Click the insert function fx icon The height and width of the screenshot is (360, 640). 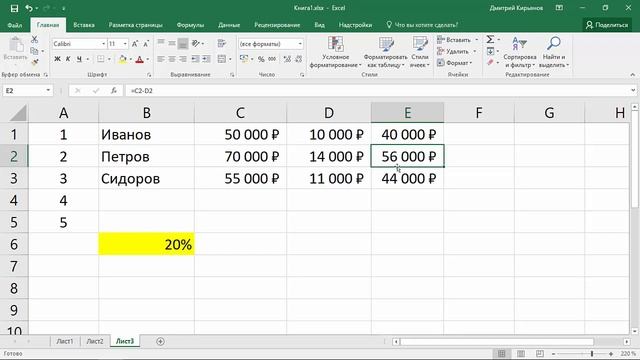[x=114, y=91]
